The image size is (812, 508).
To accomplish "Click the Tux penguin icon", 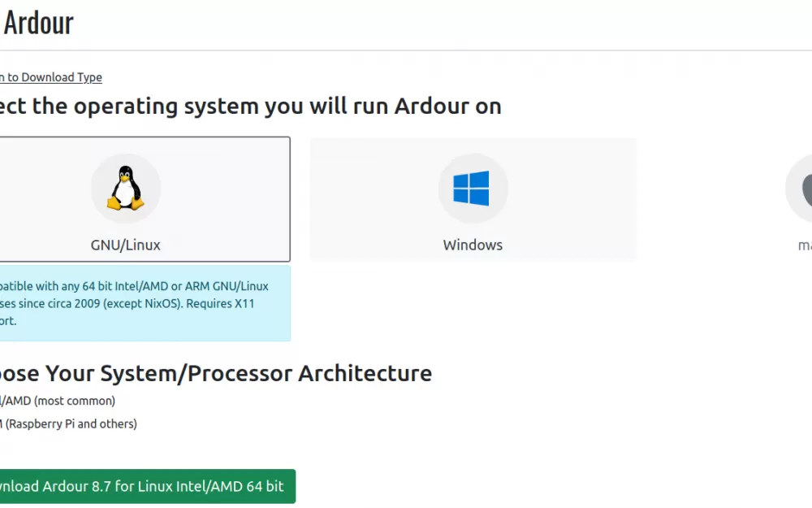I will pyautogui.click(x=126, y=188).
